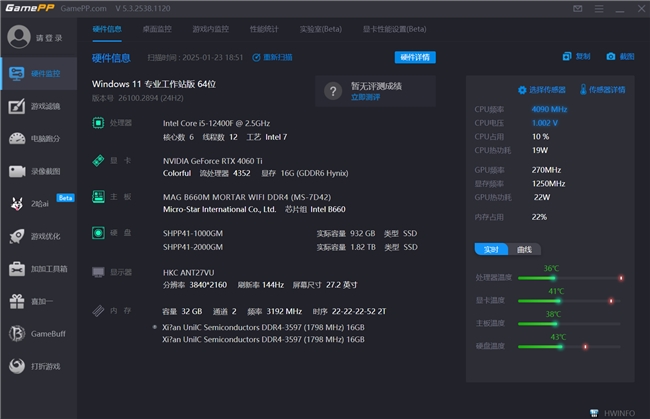
Task: Click the 传感器详情 thermometer icon
Action: [583, 90]
